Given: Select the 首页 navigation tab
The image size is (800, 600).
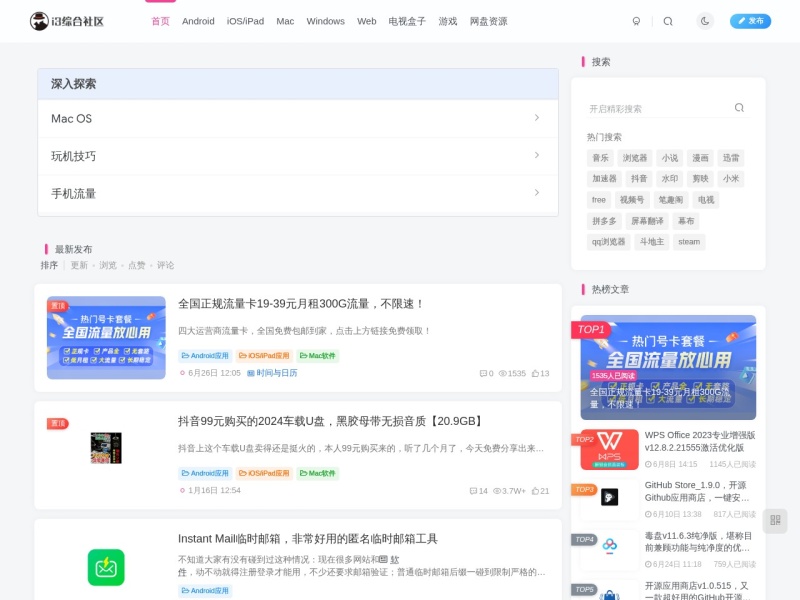Looking at the screenshot, I should click(160, 21).
